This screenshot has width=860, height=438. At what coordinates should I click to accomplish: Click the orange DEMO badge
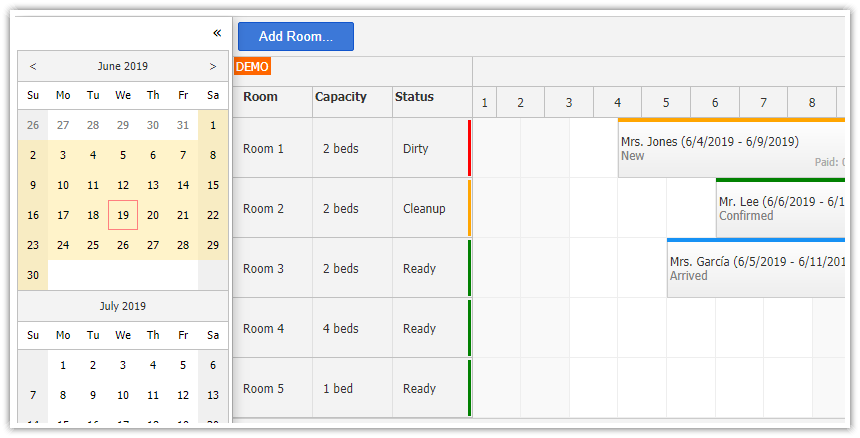tap(252, 66)
